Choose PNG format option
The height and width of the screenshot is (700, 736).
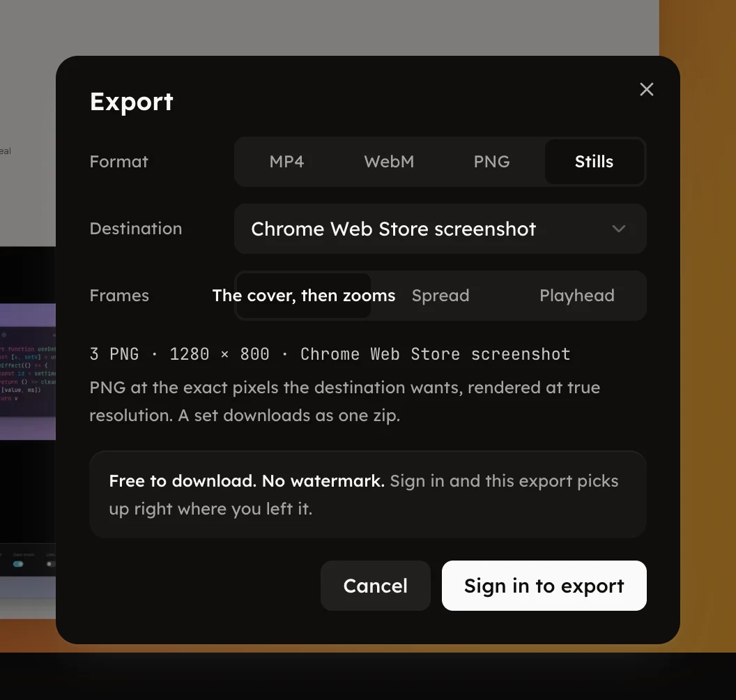[x=491, y=162]
